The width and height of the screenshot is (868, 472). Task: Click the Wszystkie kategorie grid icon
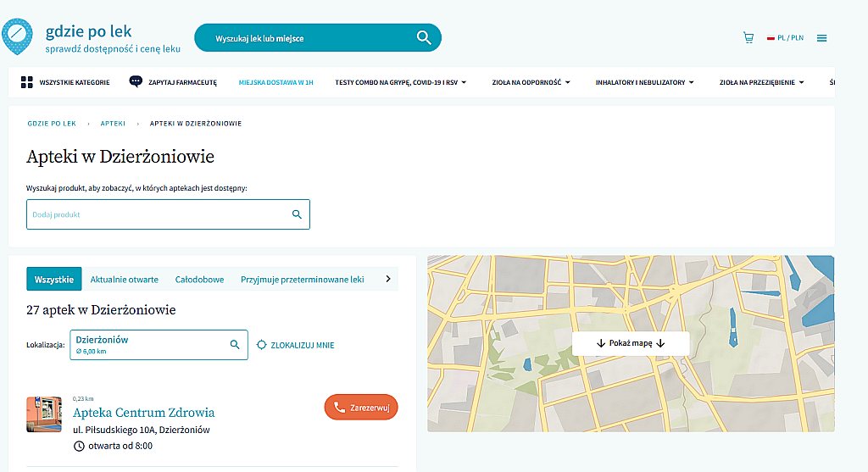[26, 82]
